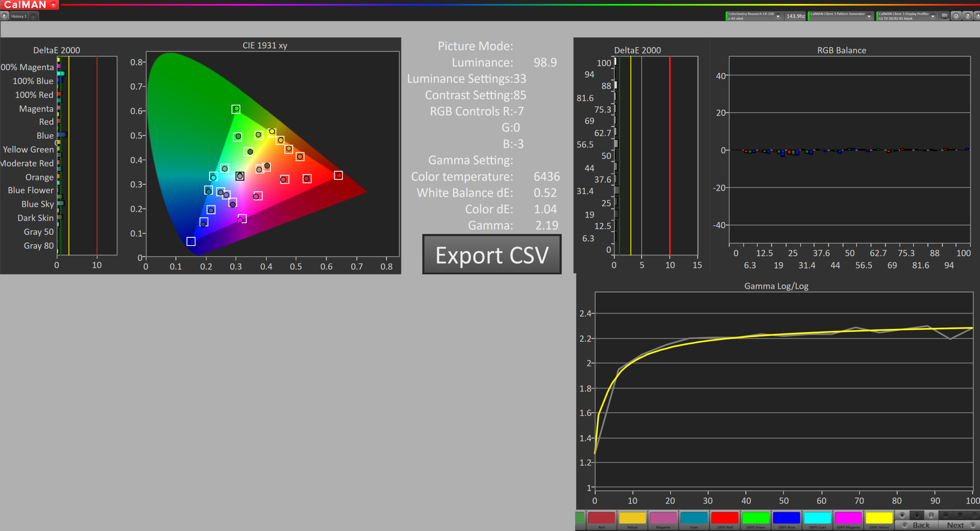Go Back to previous workflow page
The image size is (980, 531).
917,525
